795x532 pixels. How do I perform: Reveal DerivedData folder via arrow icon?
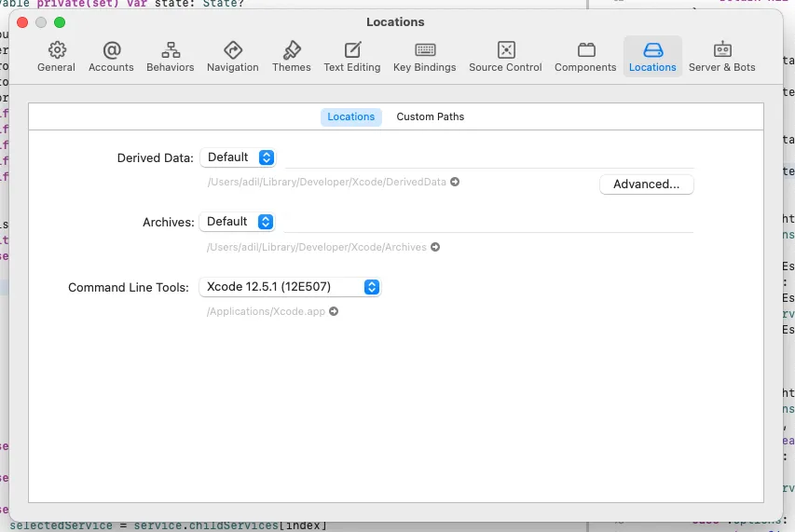pyautogui.click(x=455, y=182)
